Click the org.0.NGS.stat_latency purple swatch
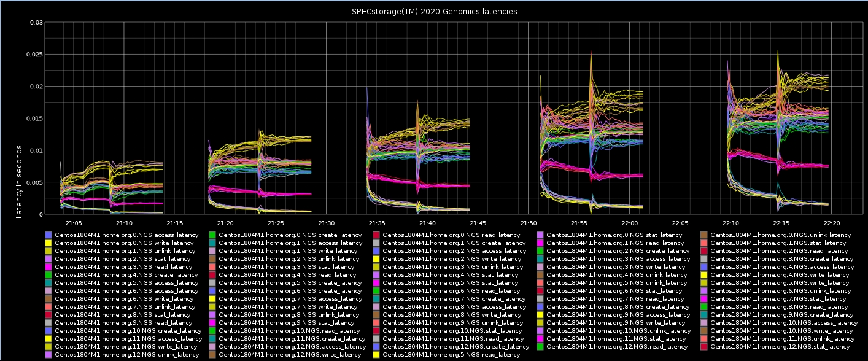The width and height of the screenshot is (868, 361). click(x=540, y=235)
